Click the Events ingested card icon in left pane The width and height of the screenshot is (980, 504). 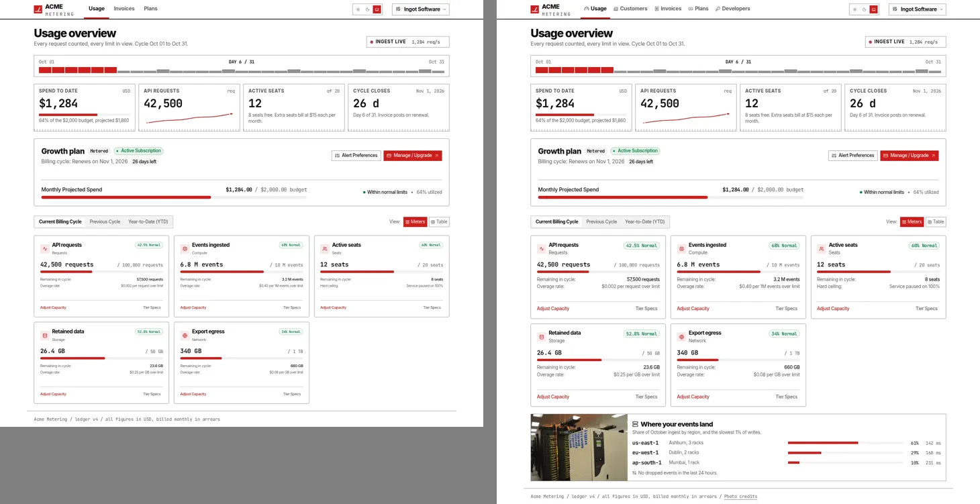click(x=185, y=248)
